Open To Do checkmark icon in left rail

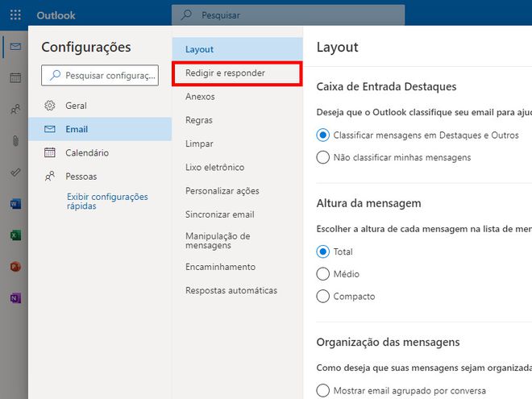tap(15, 172)
